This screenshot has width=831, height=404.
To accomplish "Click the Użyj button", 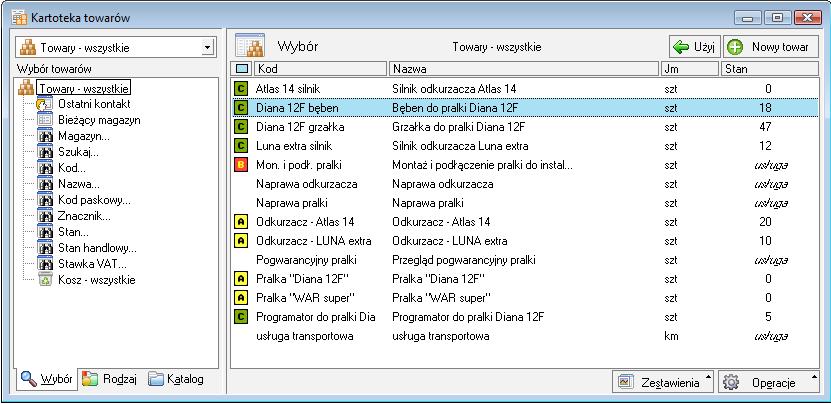I will click(694, 47).
